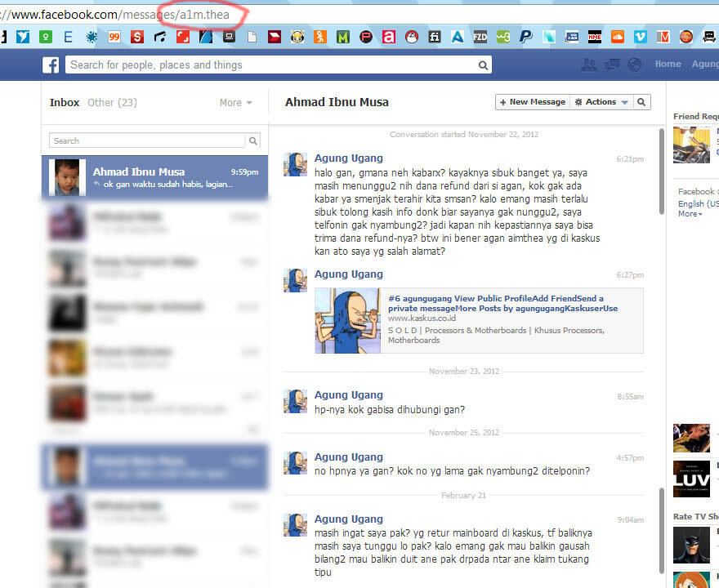Viewport: 719px width, 588px height.
Task: Click 'Conversation started November 22, 2012' text
Action: 464,134
